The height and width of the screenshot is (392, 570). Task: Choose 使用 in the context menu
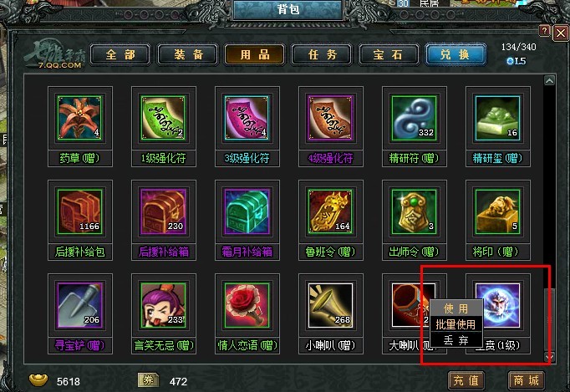[x=455, y=308]
